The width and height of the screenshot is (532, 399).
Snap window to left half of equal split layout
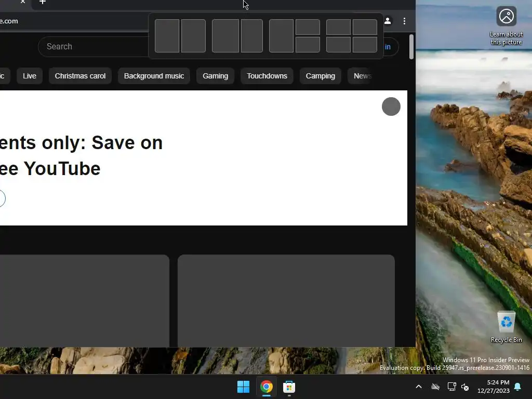(x=167, y=36)
